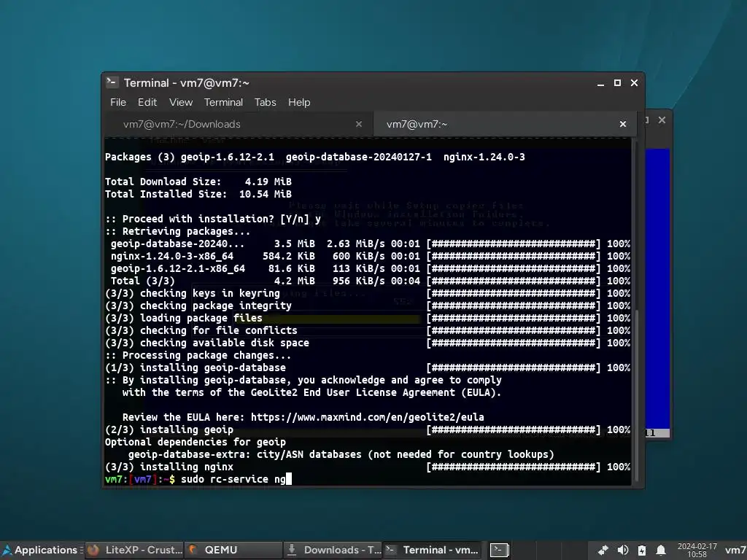Click the Terminal - vm... taskbar button

point(432,550)
